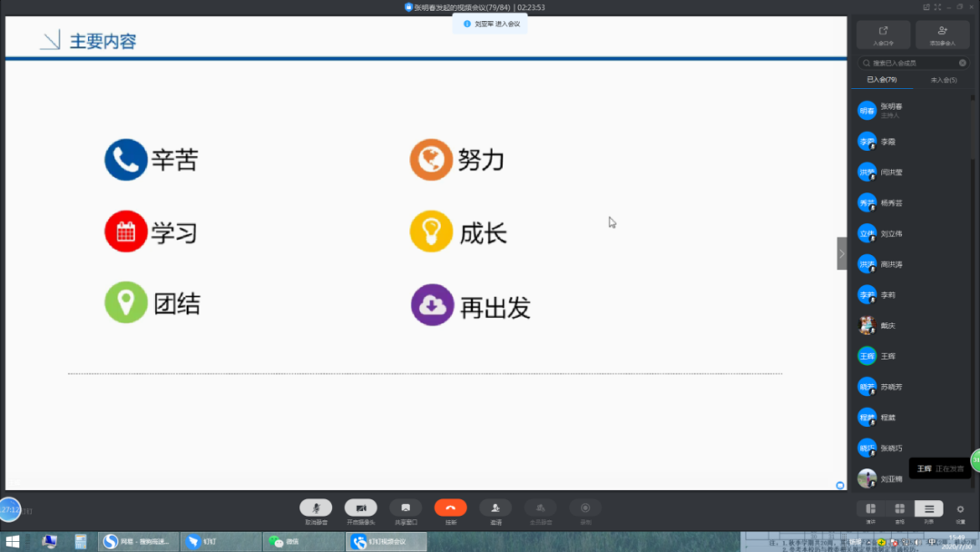Clear the member search box
This screenshot has width=980, height=552.
tap(963, 63)
